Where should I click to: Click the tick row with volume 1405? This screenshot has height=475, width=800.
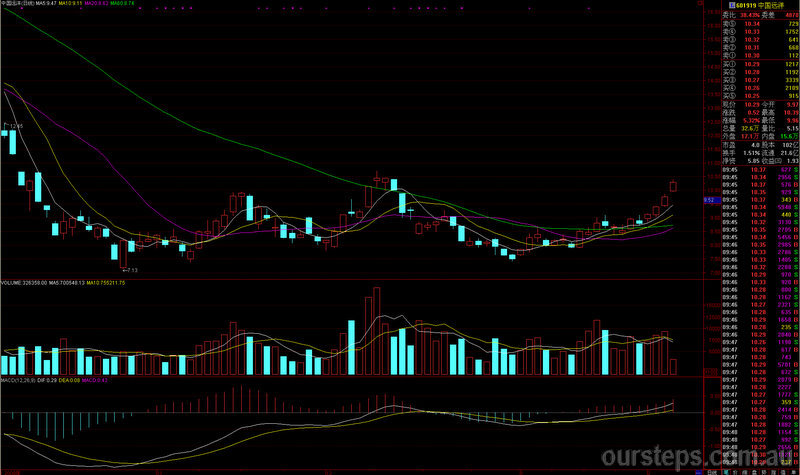[x=761, y=260]
